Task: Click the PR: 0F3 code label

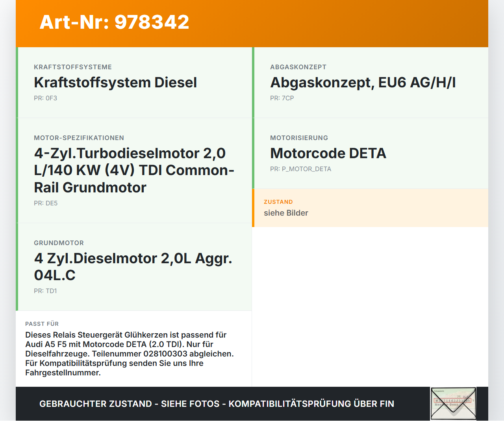Action: 46,98
